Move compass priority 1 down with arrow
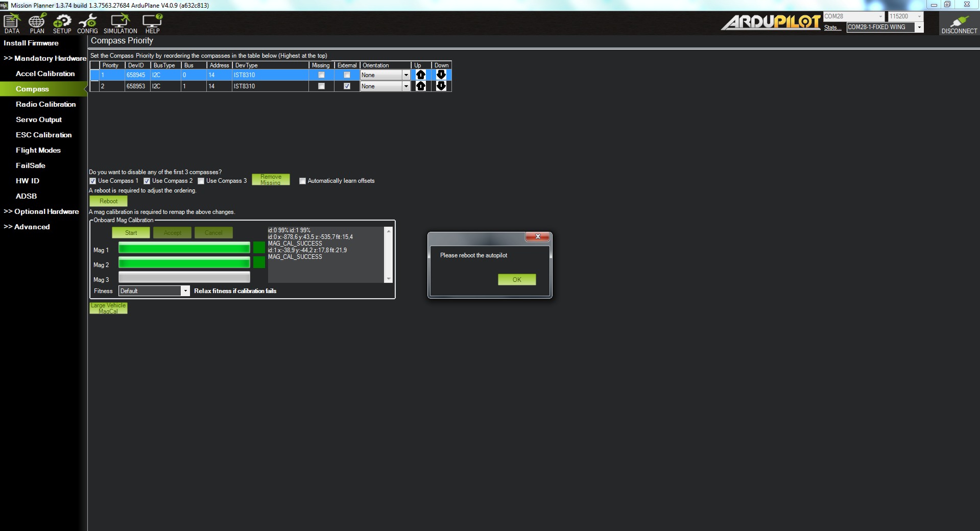 (441, 75)
